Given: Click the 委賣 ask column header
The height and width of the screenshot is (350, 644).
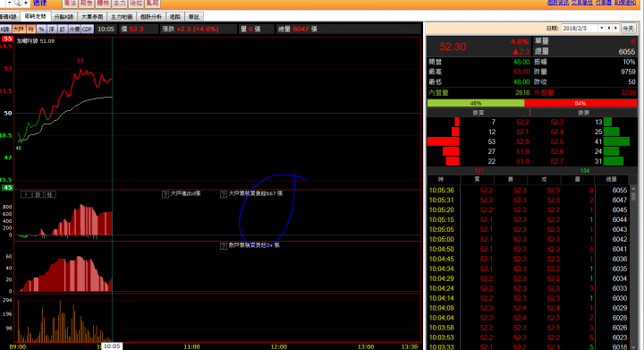Looking at the screenshot, I should (583, 113).
